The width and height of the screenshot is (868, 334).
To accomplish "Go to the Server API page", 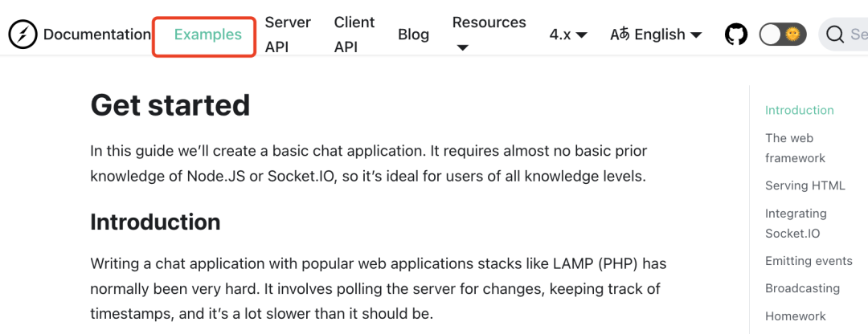I will coord(288,35).
